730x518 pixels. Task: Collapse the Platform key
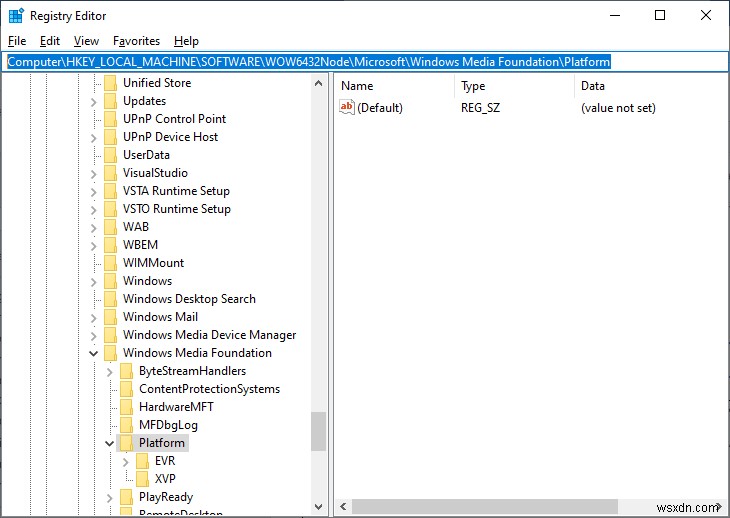(110, 443)
